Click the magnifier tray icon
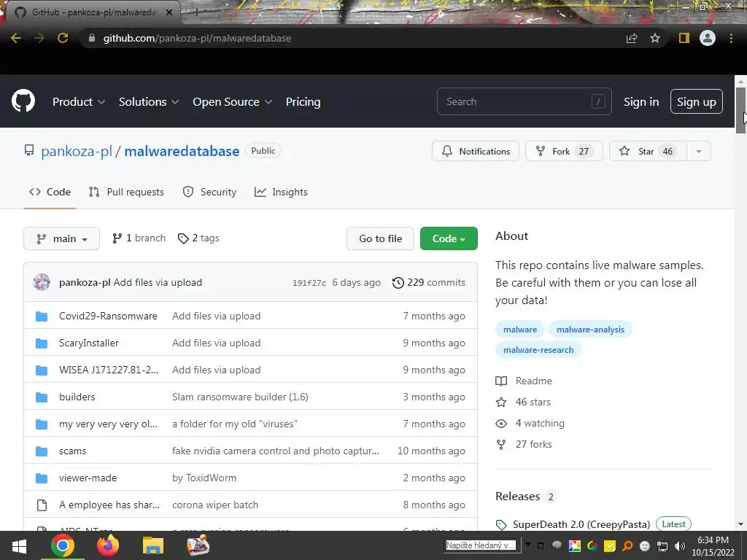 [x=627, y=546]
